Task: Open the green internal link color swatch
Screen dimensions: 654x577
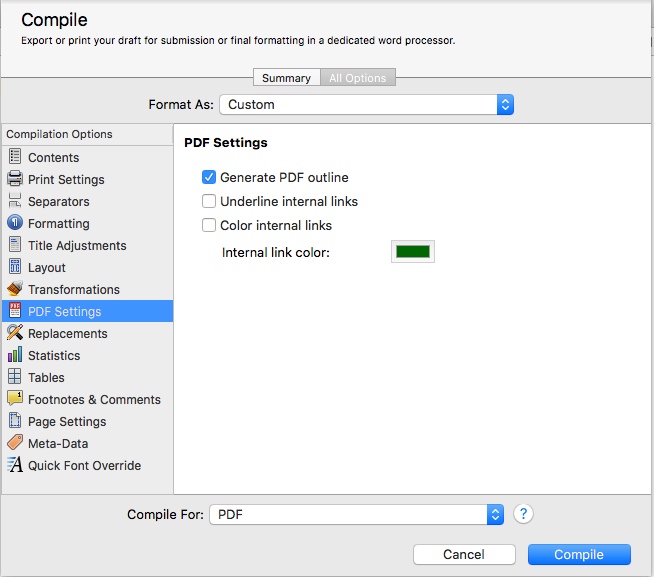Action: pyautogui.click(x=412, y=252)
